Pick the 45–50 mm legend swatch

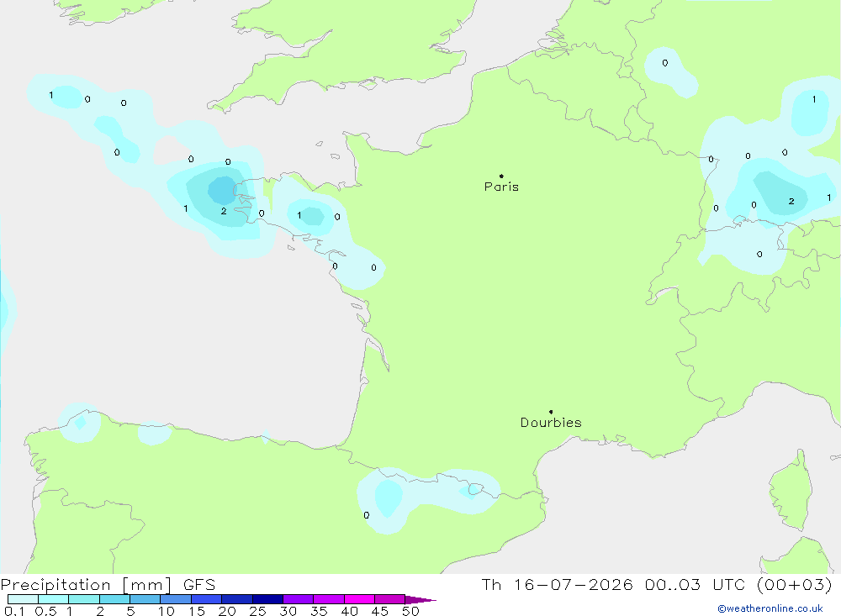tap(390, 599)
